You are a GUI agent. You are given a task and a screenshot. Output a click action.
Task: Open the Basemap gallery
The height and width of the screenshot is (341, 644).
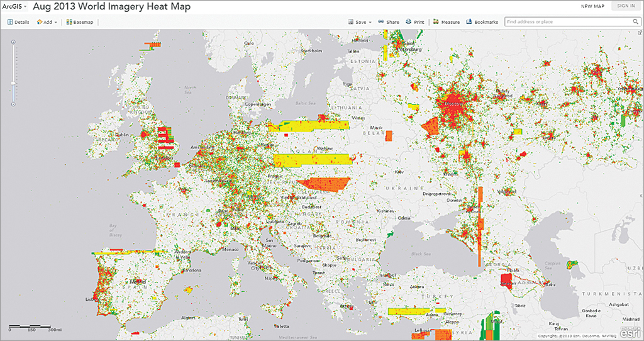[80, 22]
